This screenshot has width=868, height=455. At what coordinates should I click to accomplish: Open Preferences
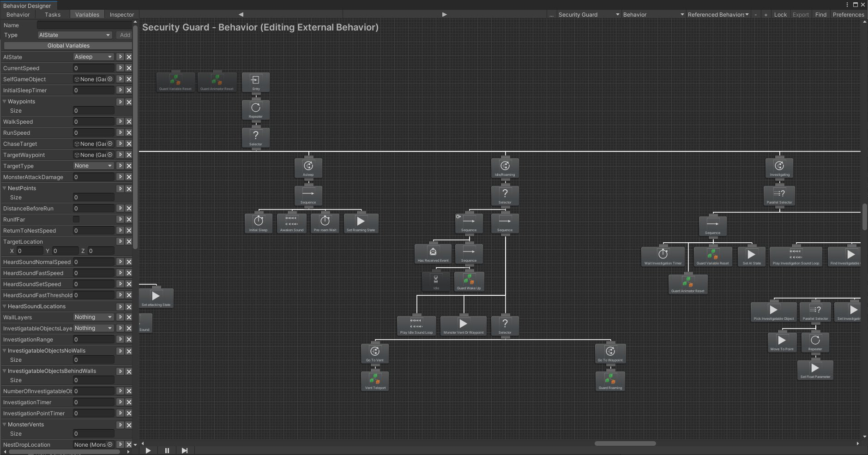848,15
